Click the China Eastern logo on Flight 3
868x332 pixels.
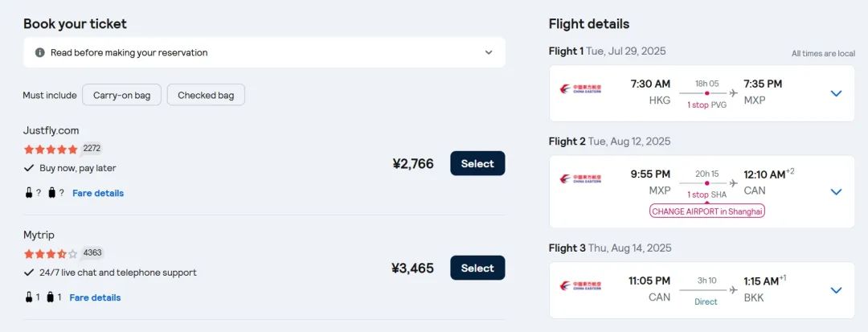(580, 286)
